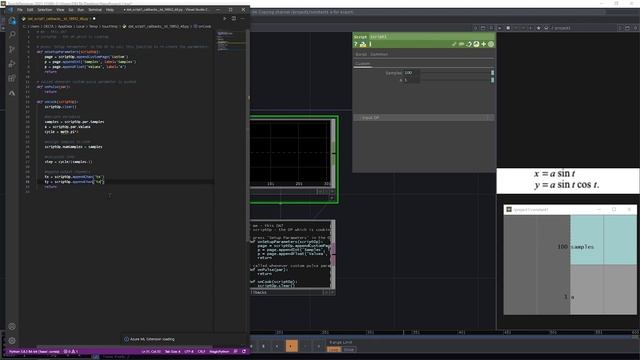Viewport: 640px width, 360px height.
Task: Open the editor More Actions ellipsis
Action: [x=242, y=18]
